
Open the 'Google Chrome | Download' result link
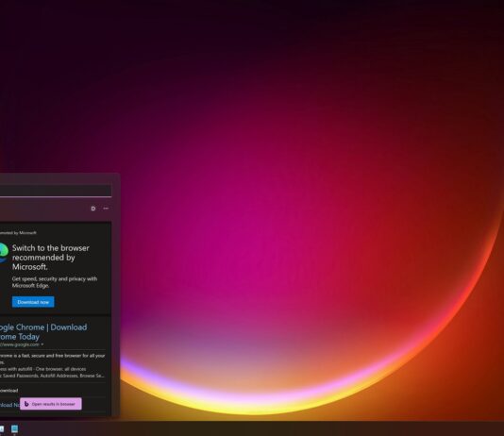43,332
